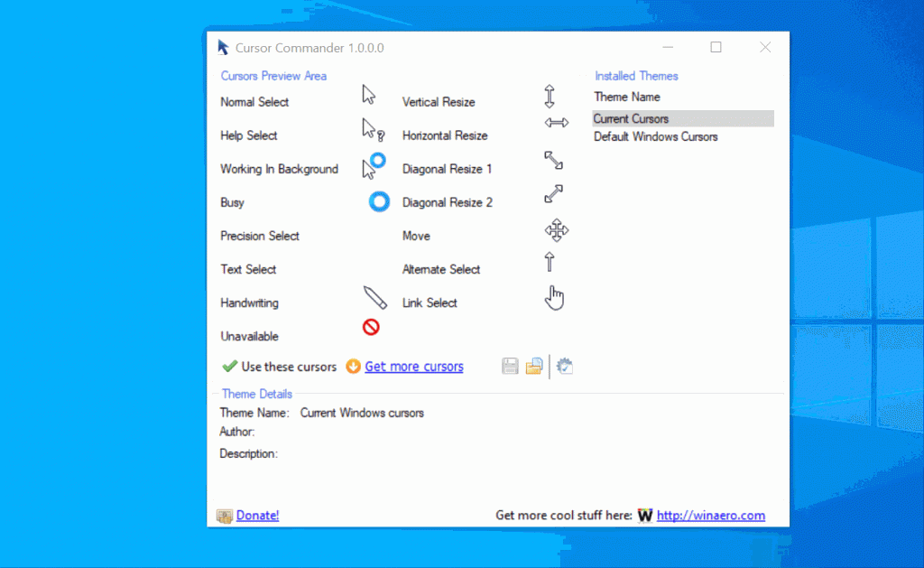Close the Cursor Commander window
924x568 pixels.
765,47
